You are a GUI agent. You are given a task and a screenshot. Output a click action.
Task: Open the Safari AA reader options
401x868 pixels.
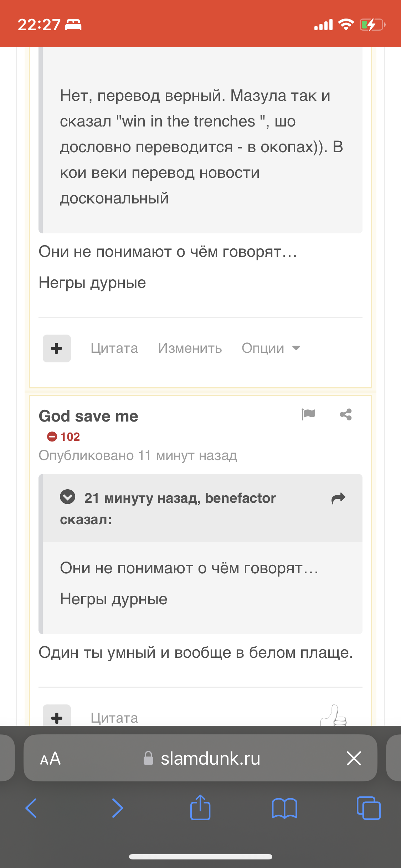(x=50, y=758)
